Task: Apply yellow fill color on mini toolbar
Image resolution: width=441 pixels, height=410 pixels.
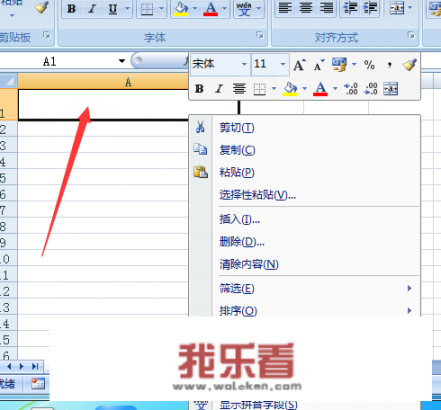Action: click(290, 89)
